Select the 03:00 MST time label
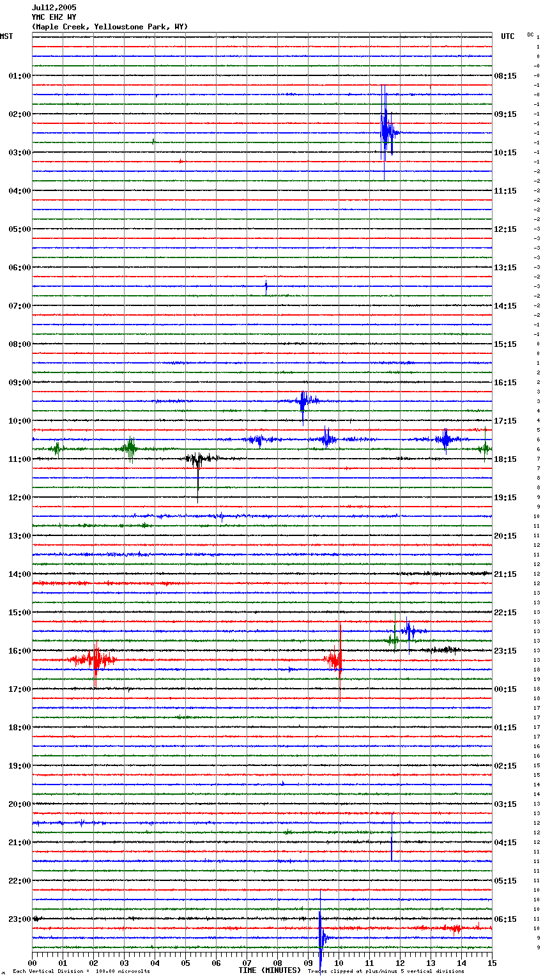 pos(19,153)
